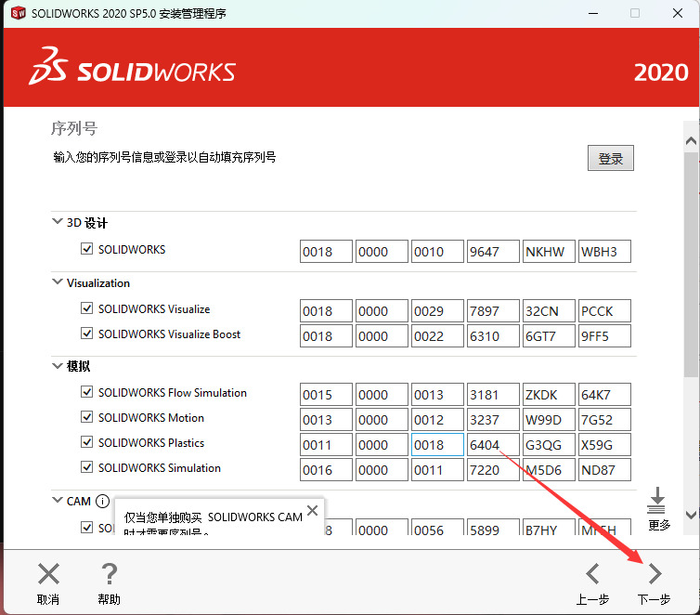
Task: Click scrollbar up arrow
Action: coord(691,141)
